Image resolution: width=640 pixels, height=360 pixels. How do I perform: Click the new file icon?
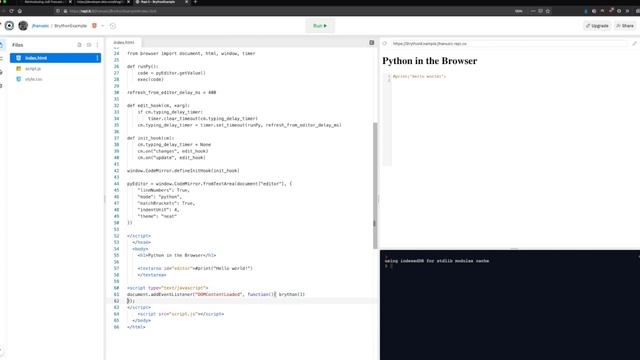pyautogui.click(x=79, y=45)
